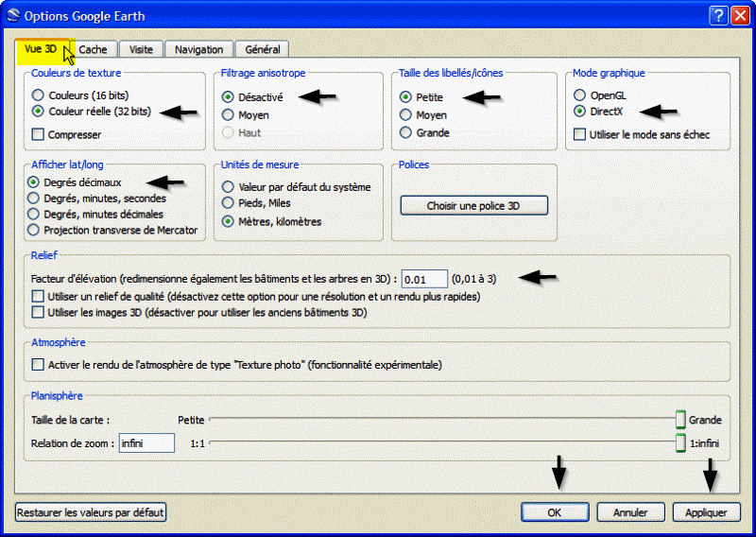Choose Degrés, minutes décimales format
This screenshot has width=756, height=537.
pos(33,214)
